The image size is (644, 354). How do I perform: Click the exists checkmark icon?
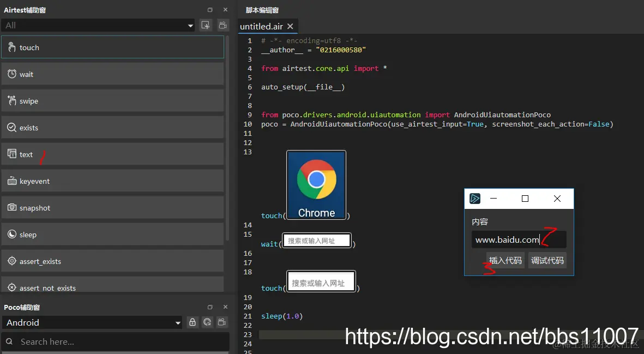coord(12,127)
